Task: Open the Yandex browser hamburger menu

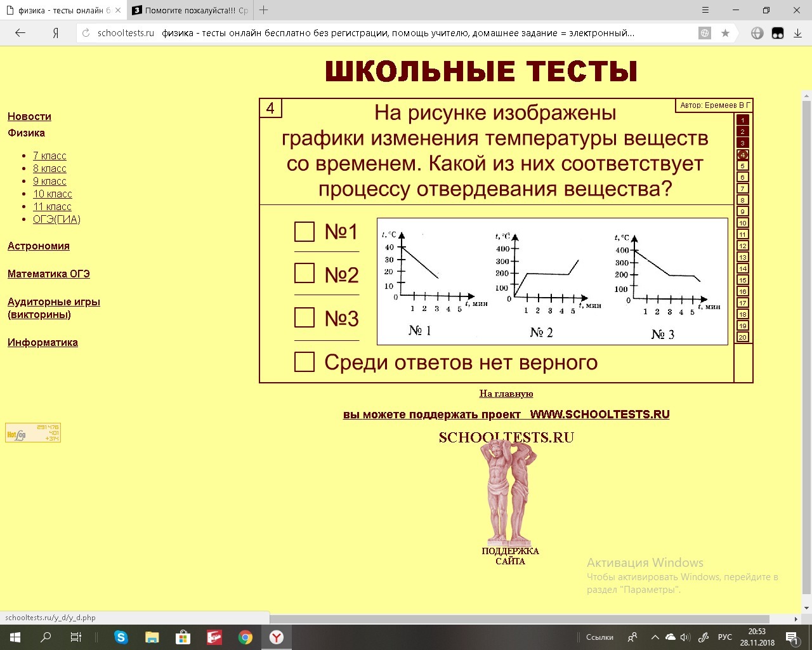Action: click(x=705, y=10)
